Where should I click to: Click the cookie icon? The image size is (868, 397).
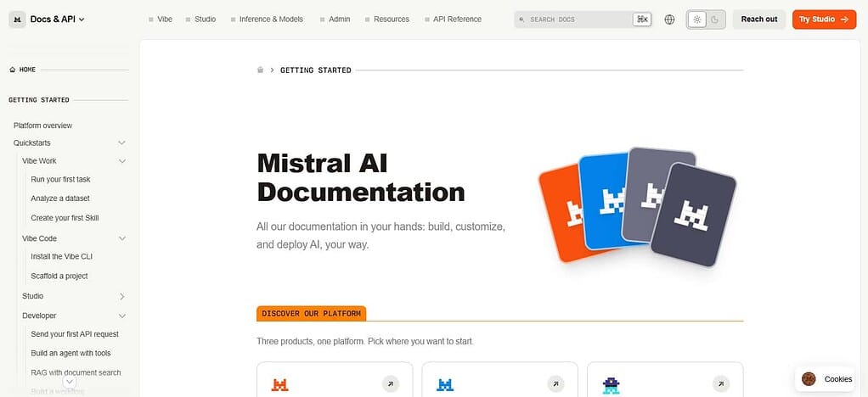[809, 378]
